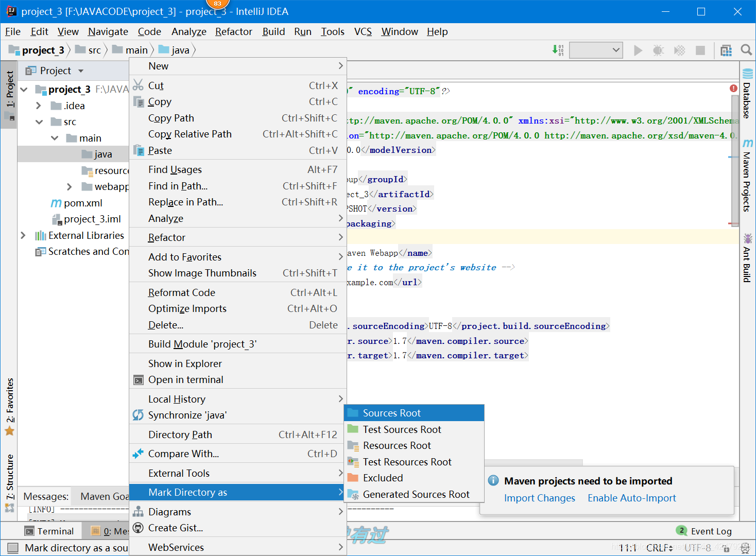
Task: Select the blue Sources Root folder icon
Action: [353, 413]
